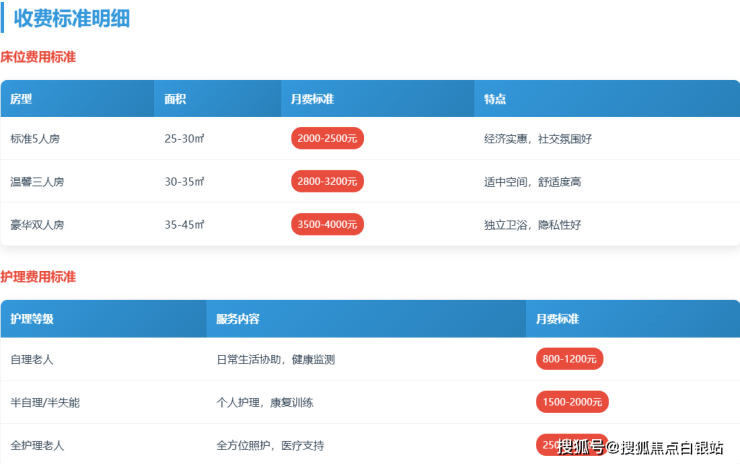Click the 800-1200元 nursing fee badge
This screenshot has height=464, width=740.
pyautogui.click(x=570, y=359)
